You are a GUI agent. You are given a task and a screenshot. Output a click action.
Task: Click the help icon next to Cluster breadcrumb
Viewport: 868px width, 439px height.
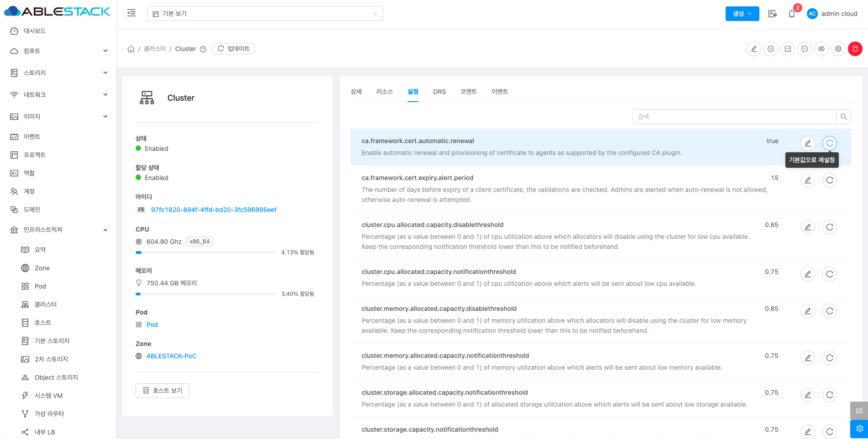(x=203, y=49)
